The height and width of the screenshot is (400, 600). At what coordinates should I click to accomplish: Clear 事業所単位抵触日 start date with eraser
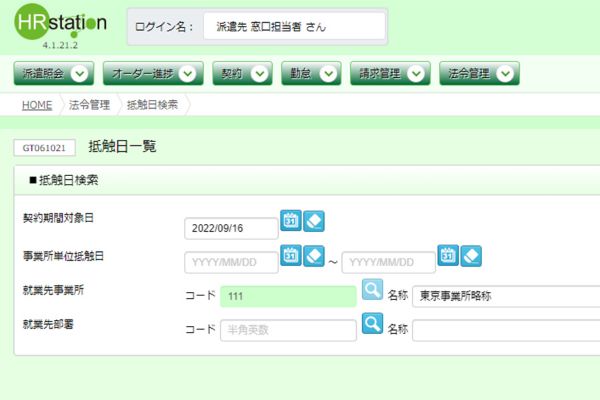313,256
